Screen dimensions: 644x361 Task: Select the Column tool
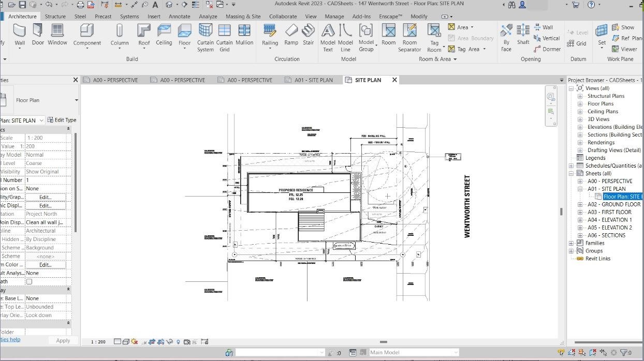(120, 36)
